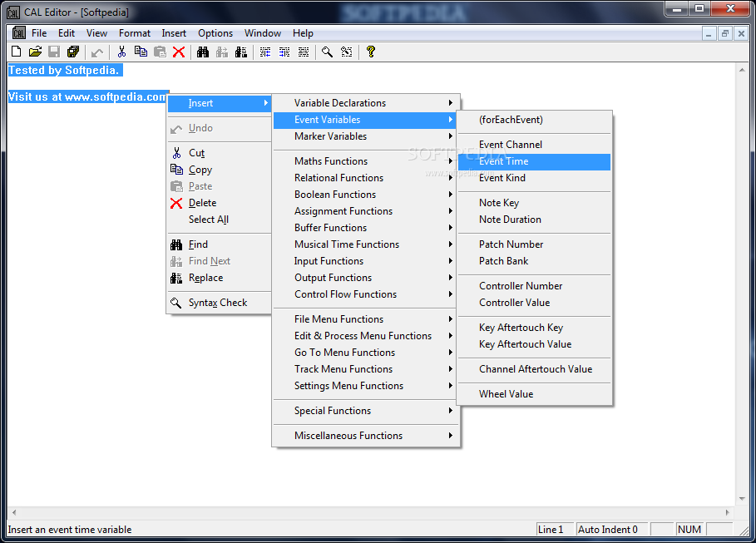Expand the Input Functions submenu
756x543 pixels.
point(366,261)
